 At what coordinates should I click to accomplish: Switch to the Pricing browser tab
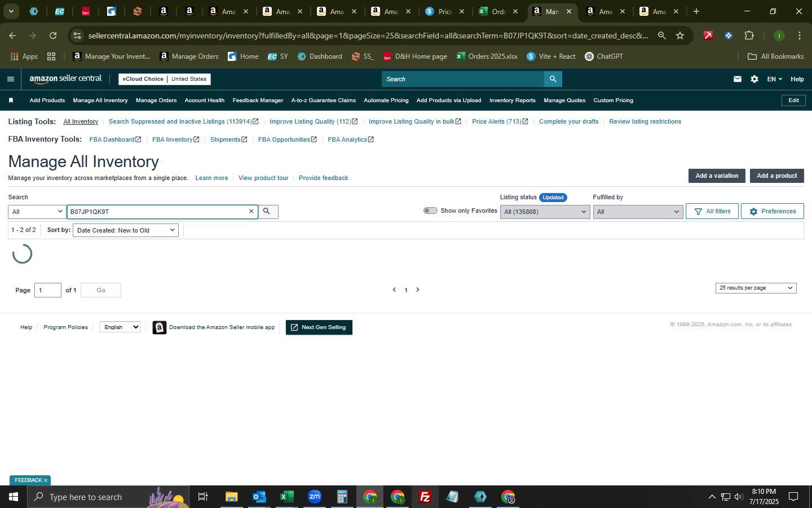point(445,11)
